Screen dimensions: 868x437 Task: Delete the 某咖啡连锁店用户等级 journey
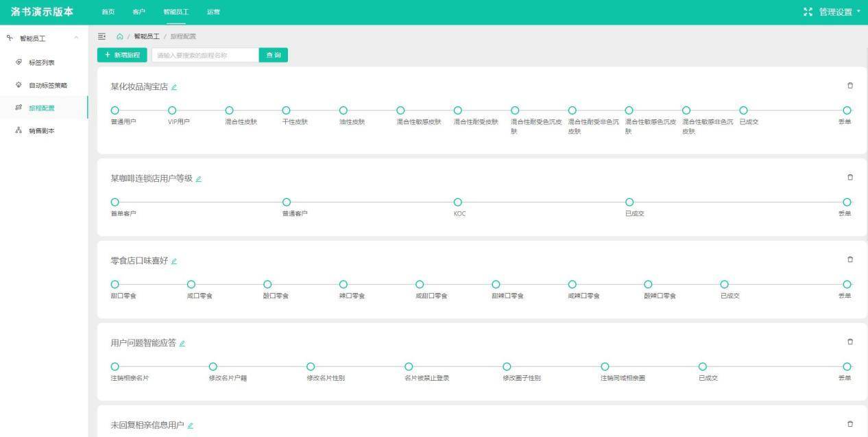[x=850, y=177]
